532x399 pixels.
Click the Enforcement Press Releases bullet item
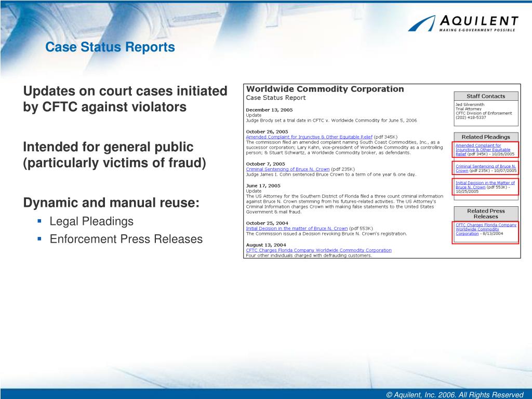click(x=126, y=239)
